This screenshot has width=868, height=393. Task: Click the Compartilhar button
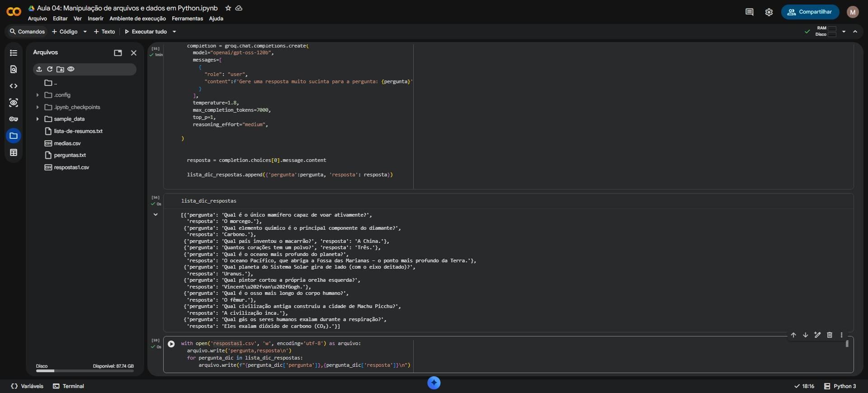[810, 12]
